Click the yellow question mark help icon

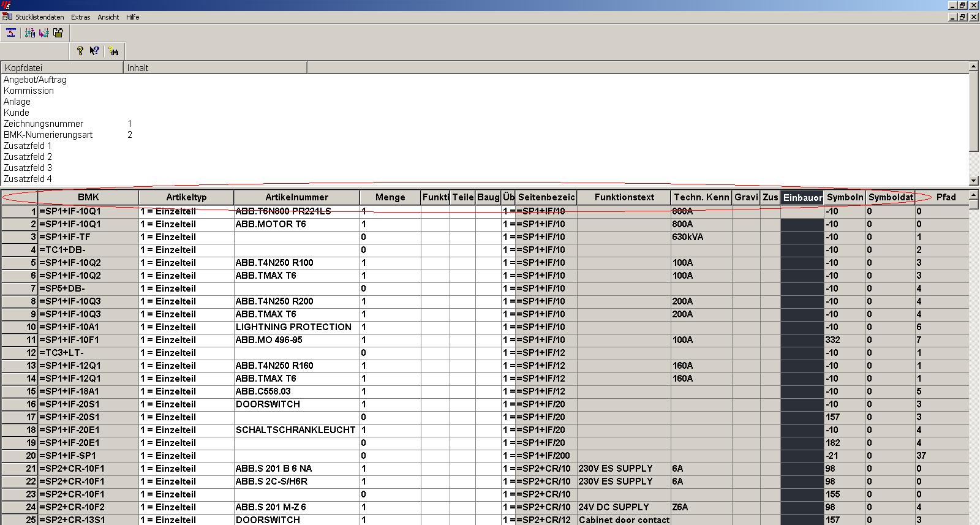[x=80, y=51]
